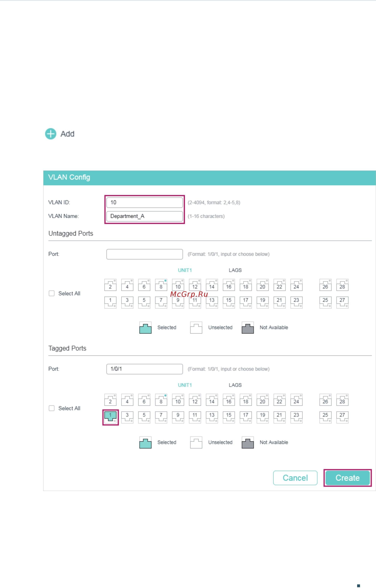Select port 28 under Untagged Ports
Image resolution: width=376 pixels, height=588 pixels.
pos(342,285)
